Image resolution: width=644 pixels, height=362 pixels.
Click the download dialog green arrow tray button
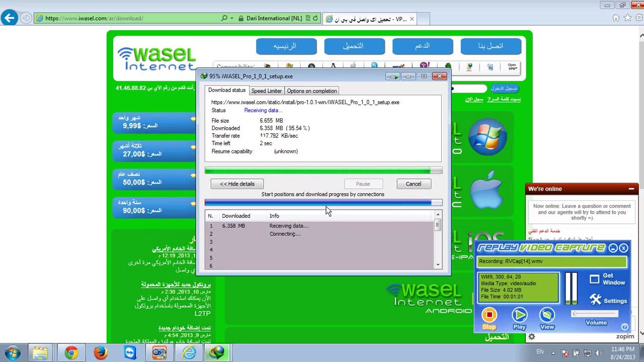393,76
